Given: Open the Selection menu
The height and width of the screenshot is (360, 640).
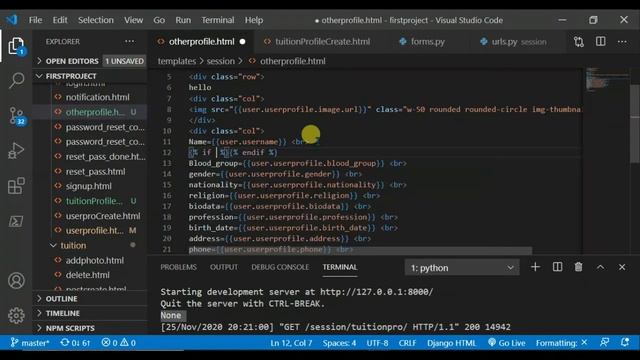Looking at the screenshot, I should pyautogui.click(x=96, y=20).
